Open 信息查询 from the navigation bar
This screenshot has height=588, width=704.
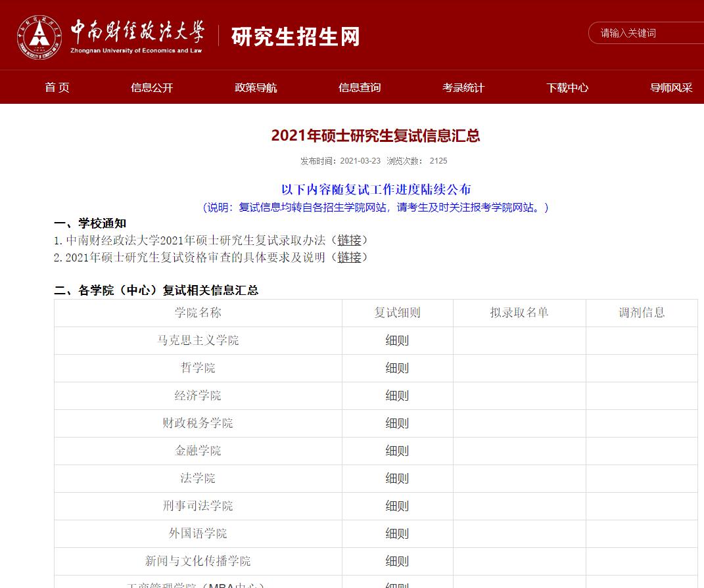(360, 87)
